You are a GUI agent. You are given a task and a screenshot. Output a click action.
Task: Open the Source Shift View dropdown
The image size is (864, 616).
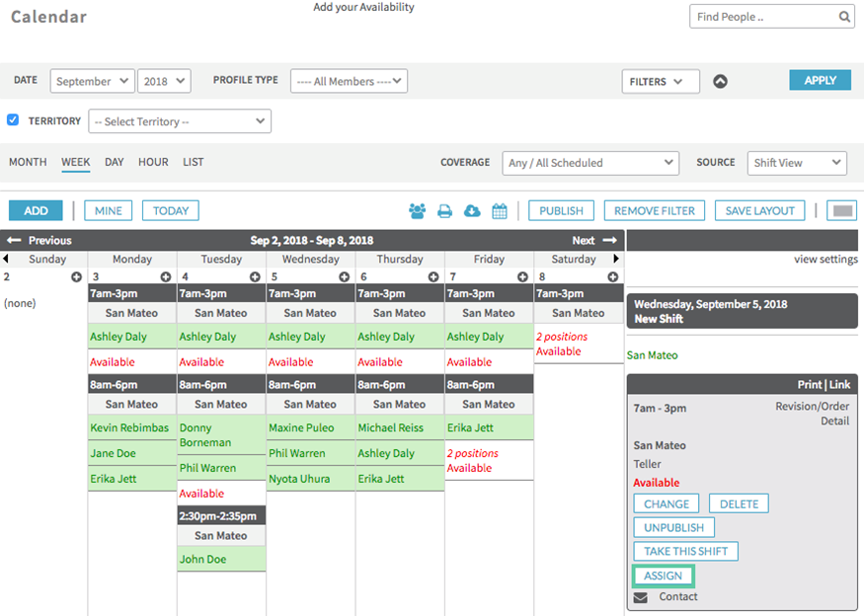pos(797,163)
